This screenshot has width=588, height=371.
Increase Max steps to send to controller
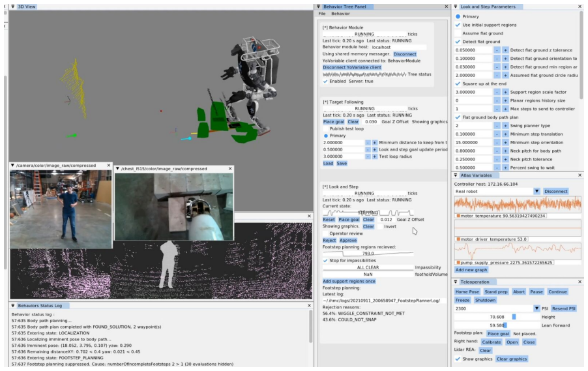[x=505, y=109]
